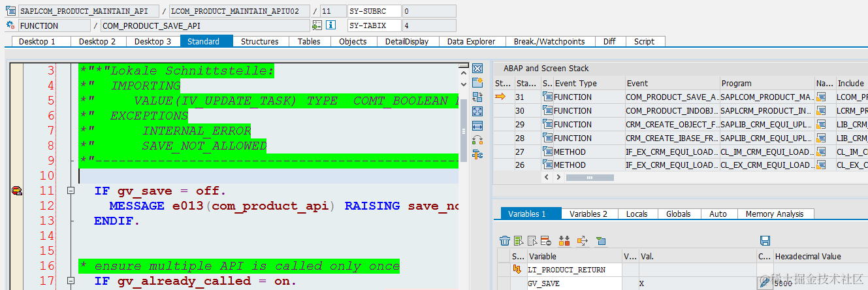Click the Hexadecimal Value column header
Screen dimensions: 868x290
click(x=820, y=256)
